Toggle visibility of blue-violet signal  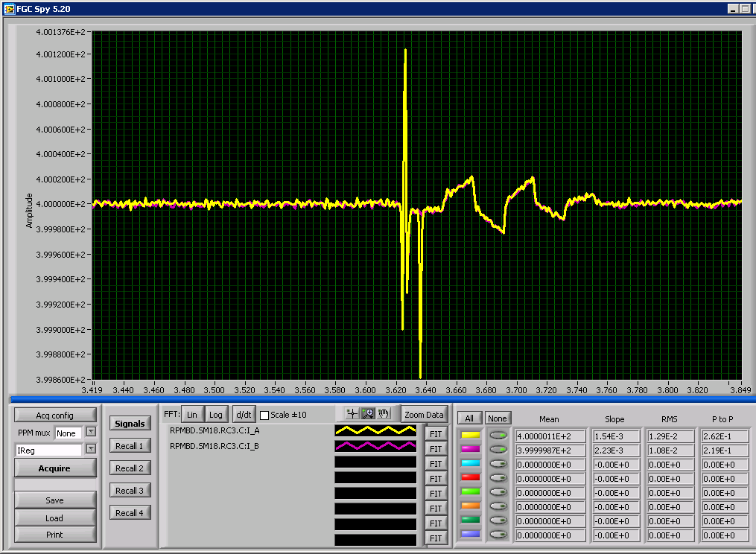[498, 534]
